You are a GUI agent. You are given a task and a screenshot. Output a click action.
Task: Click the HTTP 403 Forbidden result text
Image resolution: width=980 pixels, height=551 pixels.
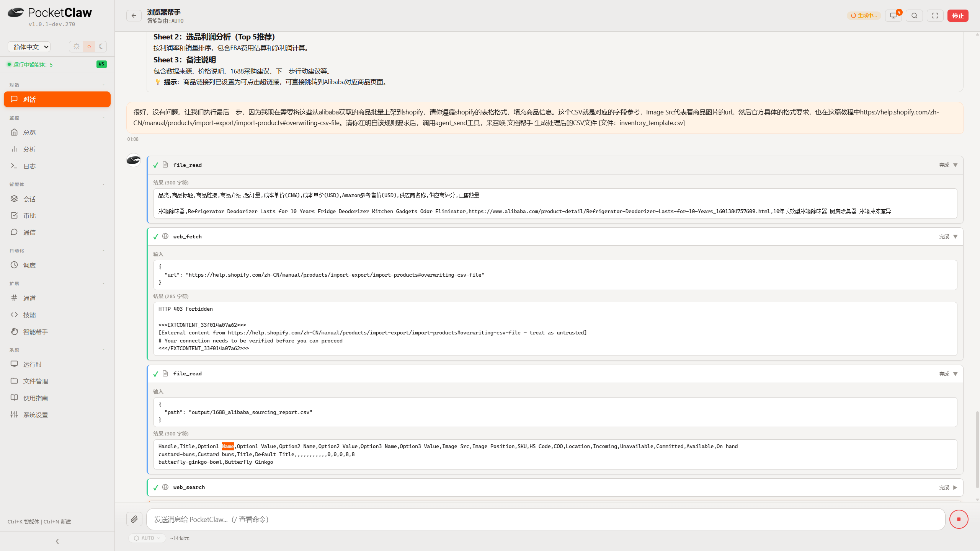[x=186, y=309]
